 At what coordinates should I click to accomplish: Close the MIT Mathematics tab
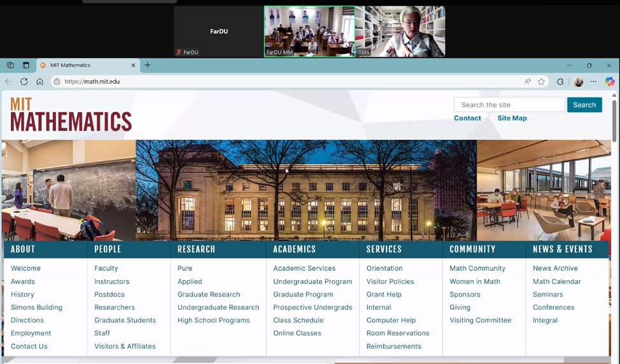pos(133,65)
